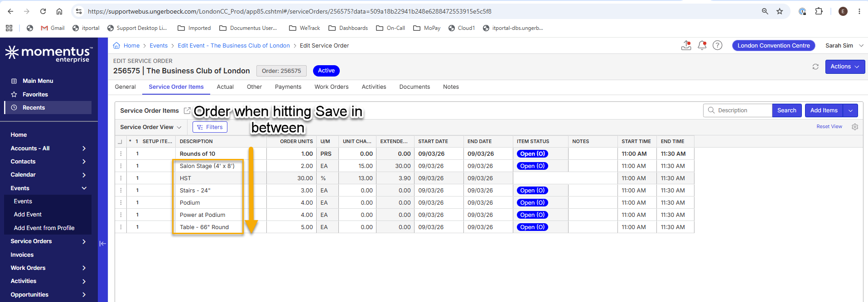Bookmark this page with the star icon

pos(780,11)
